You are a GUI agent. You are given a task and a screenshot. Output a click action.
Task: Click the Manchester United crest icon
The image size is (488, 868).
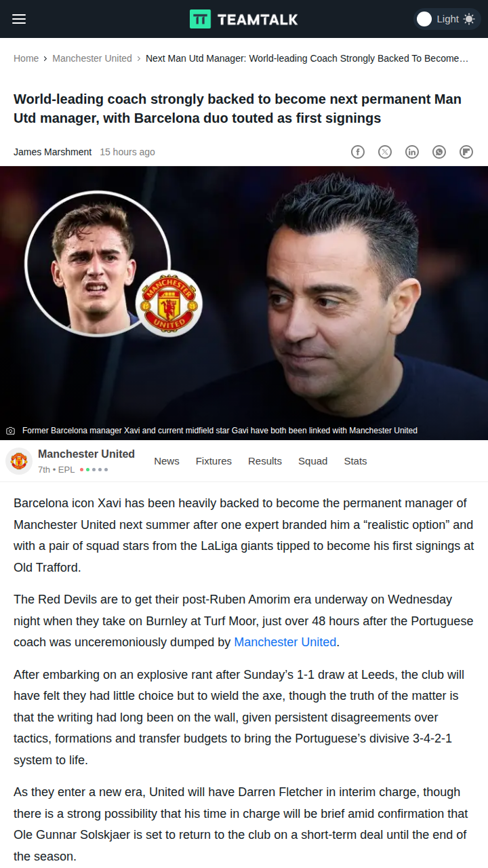pyautogui.click(x=19, y=461)
